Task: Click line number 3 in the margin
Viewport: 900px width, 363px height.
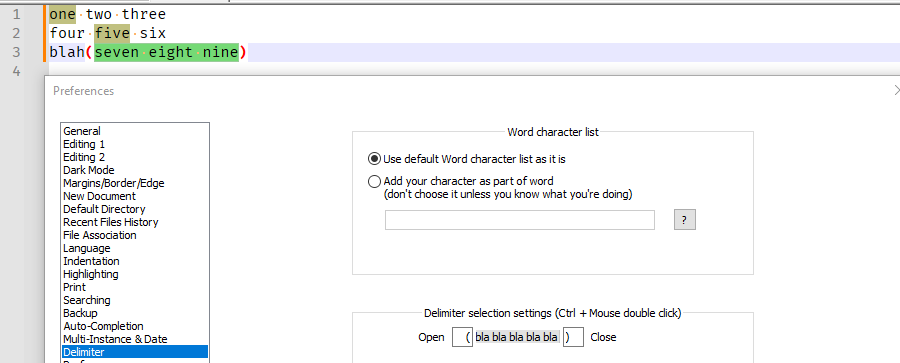Action: point(16,52)
